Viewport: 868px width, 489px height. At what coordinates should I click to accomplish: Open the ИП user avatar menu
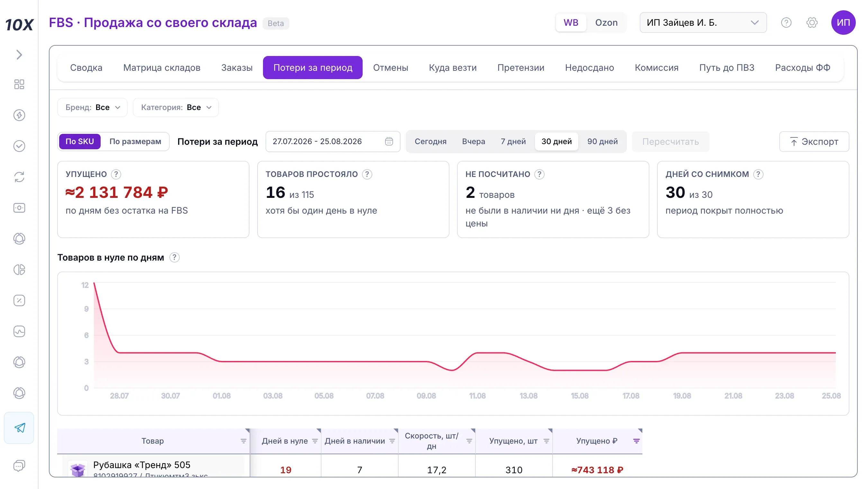(843, 23)
